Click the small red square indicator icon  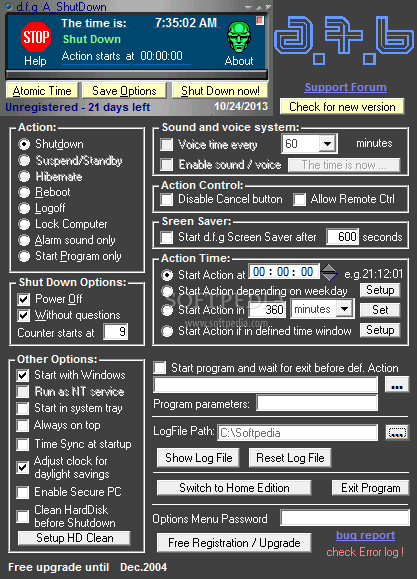click(260, 20)
